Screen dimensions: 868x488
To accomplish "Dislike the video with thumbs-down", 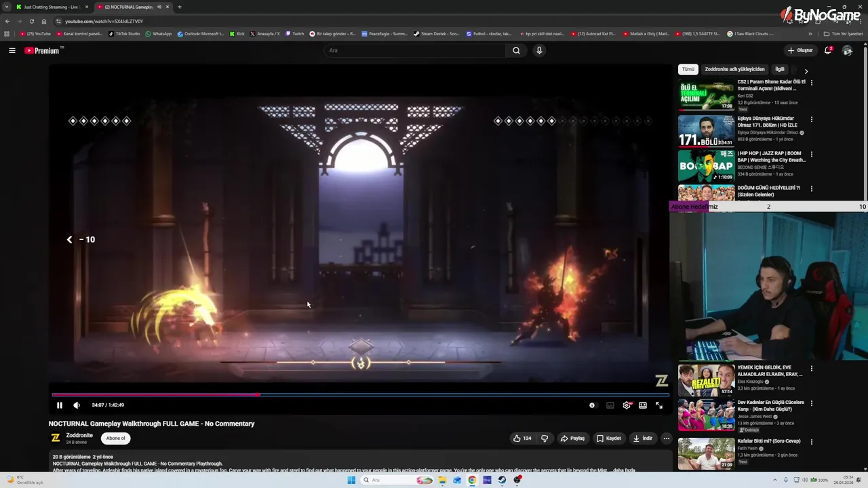I will click(x=545, y=439).
